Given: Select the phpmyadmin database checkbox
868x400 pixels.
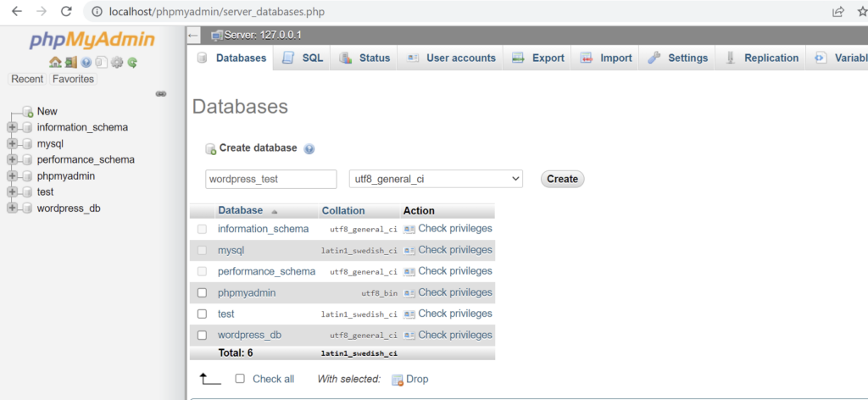Looking at the screenshot, I should click(202, 292).
